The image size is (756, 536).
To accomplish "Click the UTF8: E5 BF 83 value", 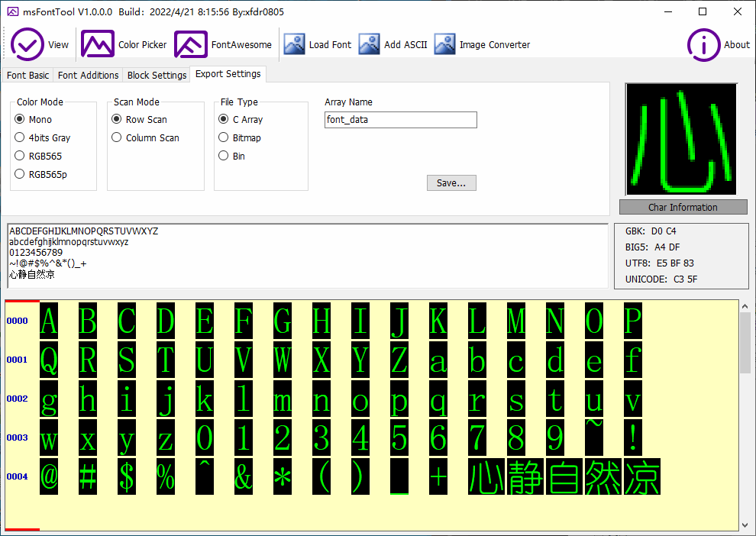I will (x=660, y=263).
